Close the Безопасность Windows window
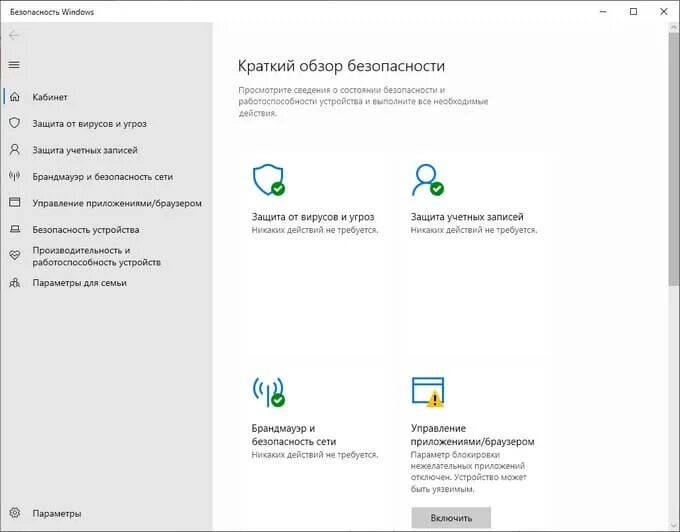This screenshot has height=532, width=680. pyautogui.click(x=664, y=12)
